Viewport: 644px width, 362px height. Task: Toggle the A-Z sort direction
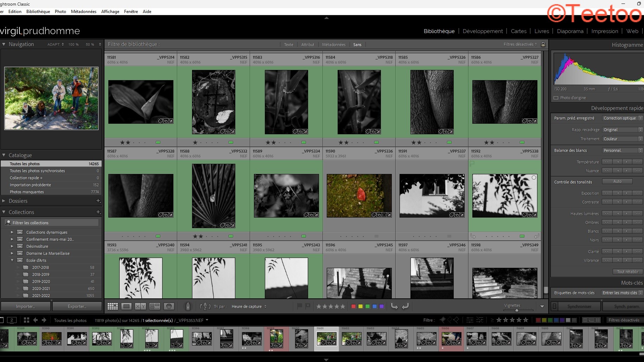(x=205, y=306)
